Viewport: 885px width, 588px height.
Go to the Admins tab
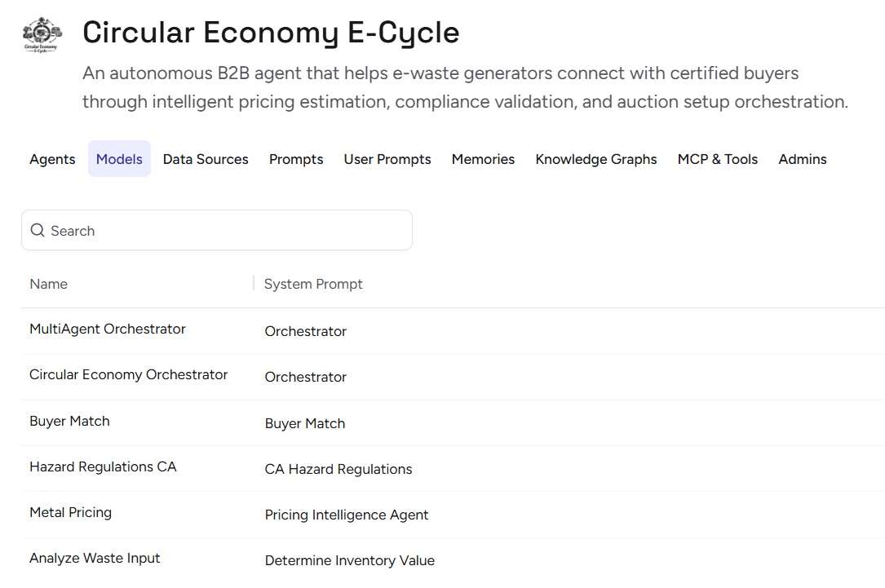[x=803, y=159]
